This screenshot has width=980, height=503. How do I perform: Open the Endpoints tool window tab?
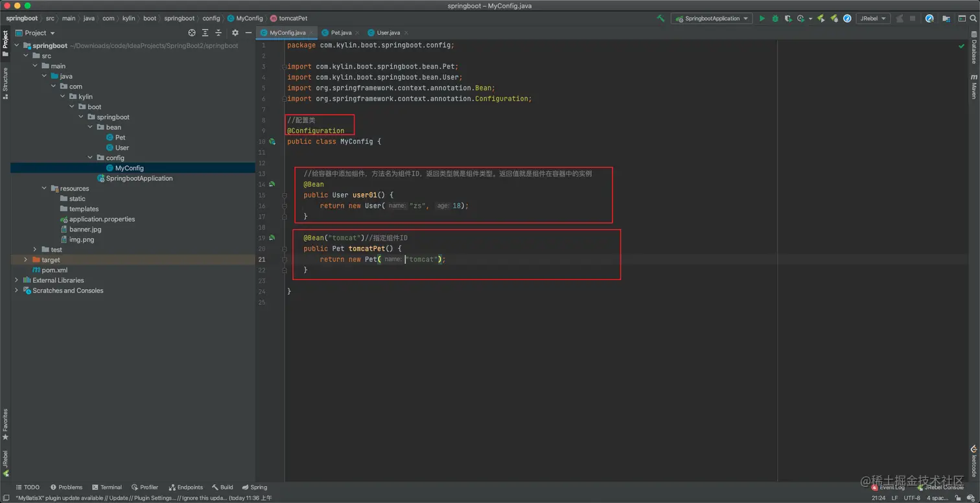185,487
